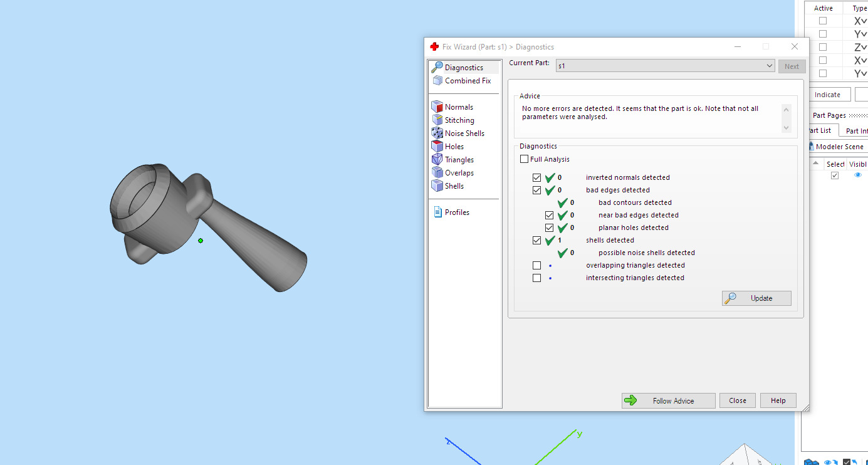Click the Part Pages panel header
This screenshot has width=868, height=465.
[x=829, y=115]
